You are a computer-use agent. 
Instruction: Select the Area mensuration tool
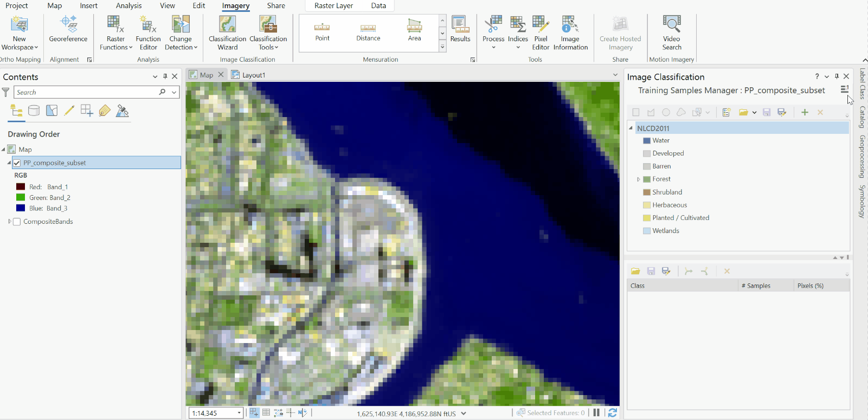pos(414,31)
